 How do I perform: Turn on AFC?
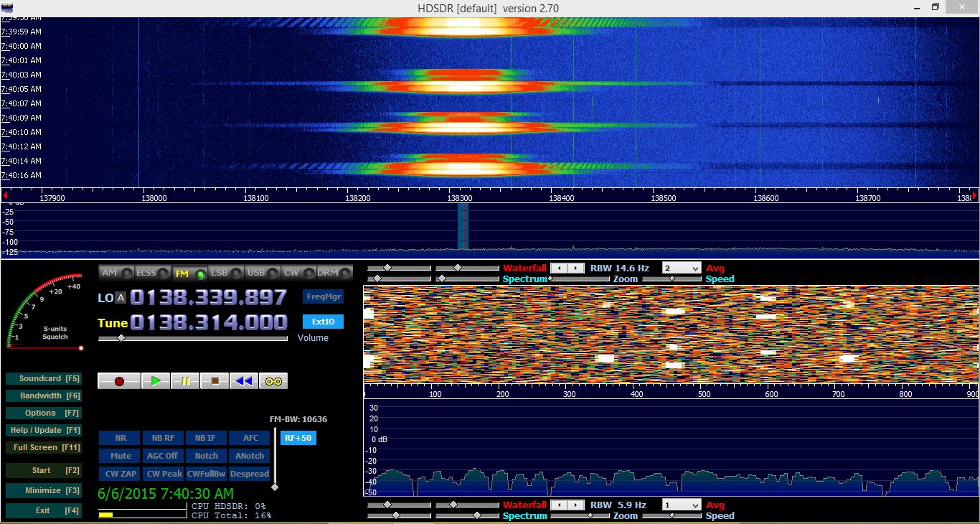(250, 438)
